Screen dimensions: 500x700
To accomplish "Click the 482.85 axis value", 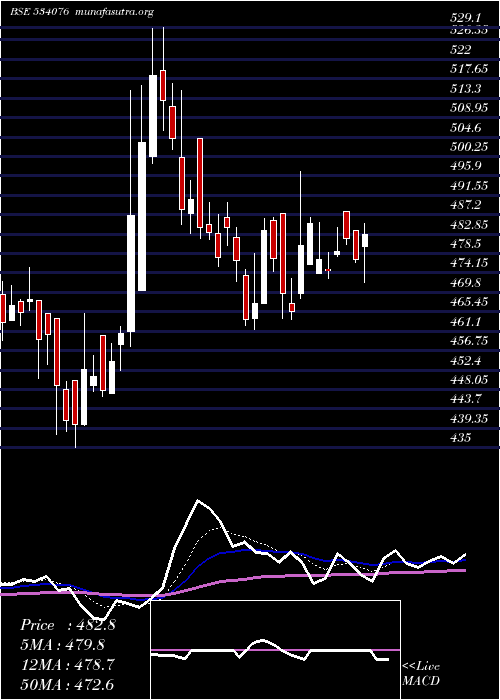I will tap(469, 225).
